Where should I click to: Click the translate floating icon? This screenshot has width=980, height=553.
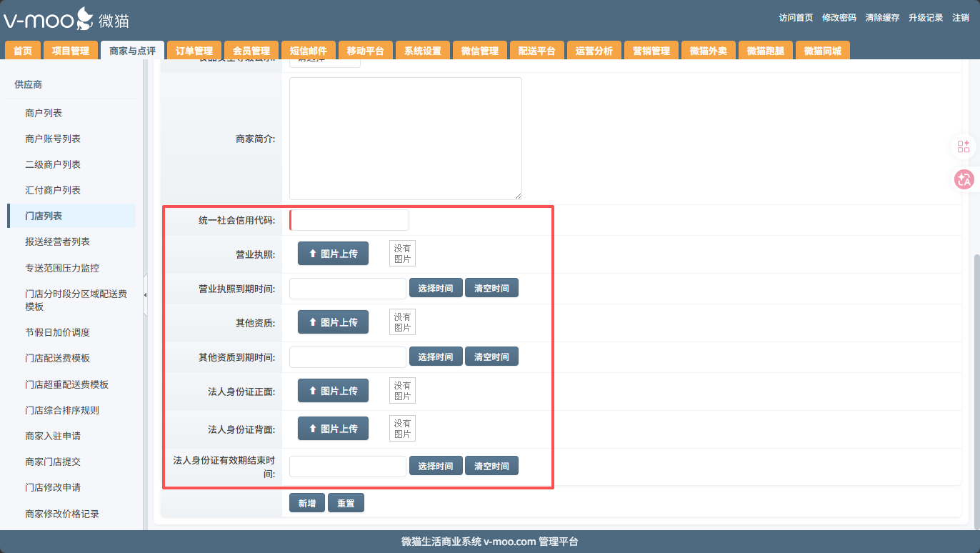pos(964,179)
